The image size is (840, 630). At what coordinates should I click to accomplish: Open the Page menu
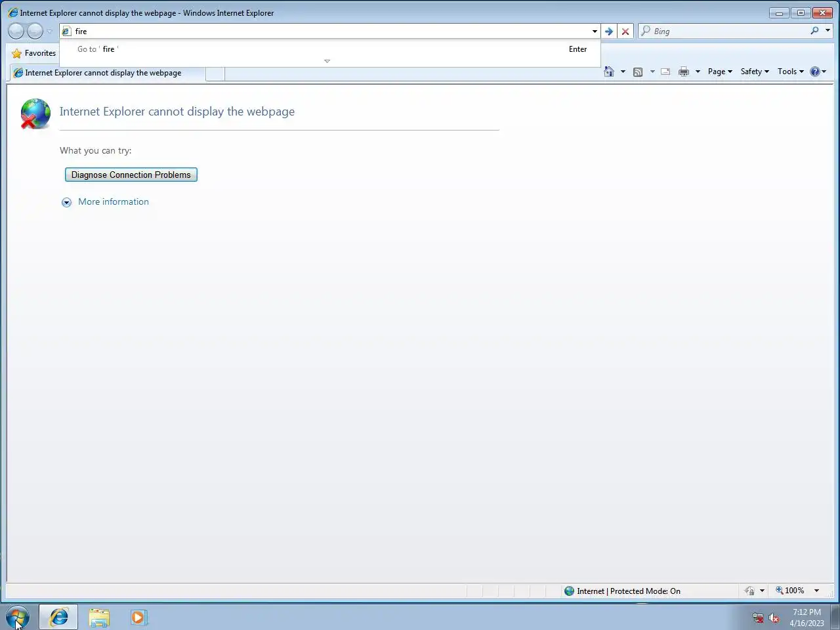coord(720,72)
